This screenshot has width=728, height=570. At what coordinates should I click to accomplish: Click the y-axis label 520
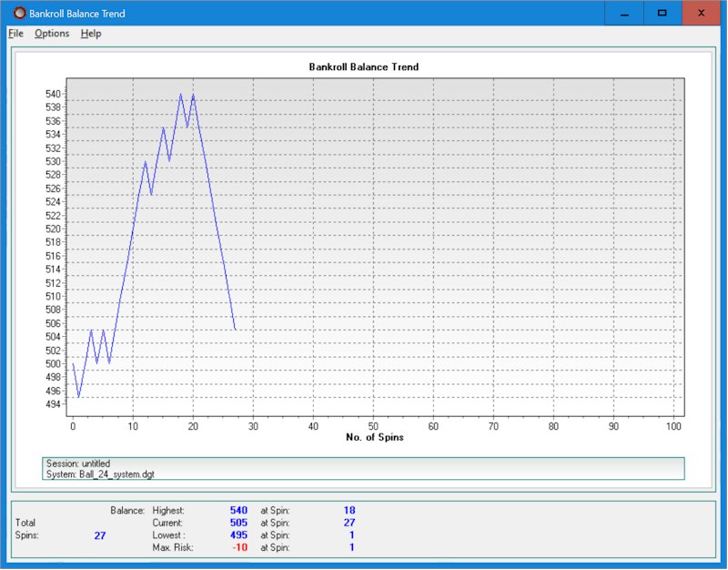point(53,229)
